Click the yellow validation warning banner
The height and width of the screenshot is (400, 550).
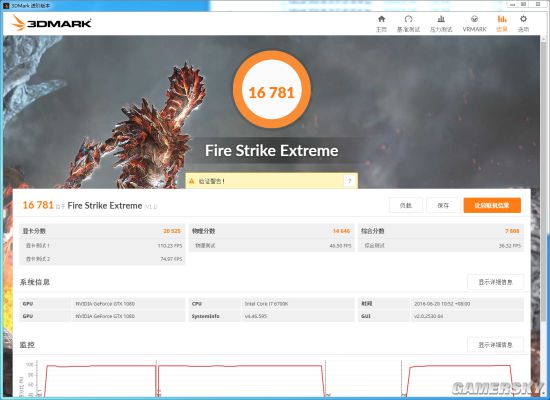(271, 181)
